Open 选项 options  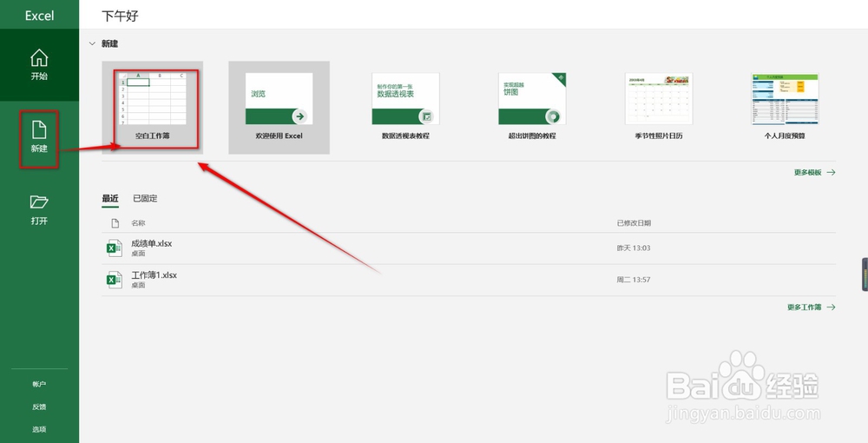39,429
